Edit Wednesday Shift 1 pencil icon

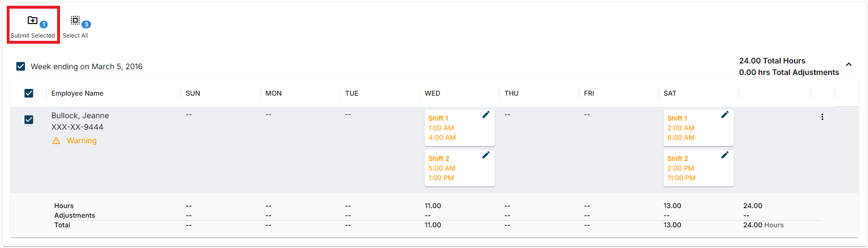click(486, 114)
